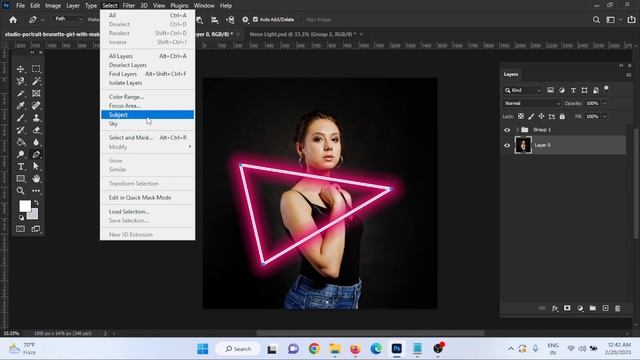Viewport: 640px width, 360px height.
Task: Reset default foreground and background colors
Action: (x=21, y=218)
